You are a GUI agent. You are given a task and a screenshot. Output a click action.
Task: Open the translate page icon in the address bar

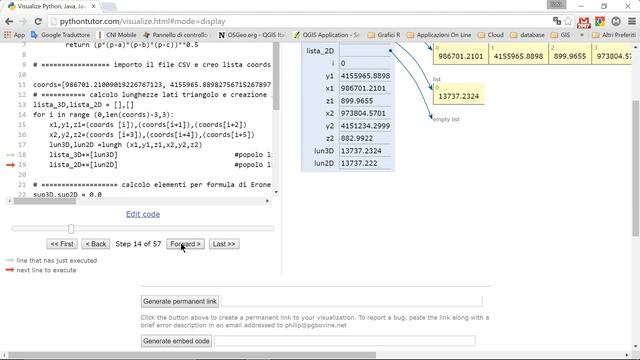point(557,21)
